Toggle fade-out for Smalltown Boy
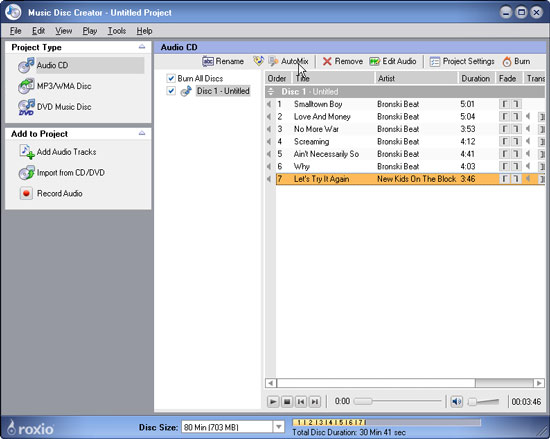 click(516, 104)
